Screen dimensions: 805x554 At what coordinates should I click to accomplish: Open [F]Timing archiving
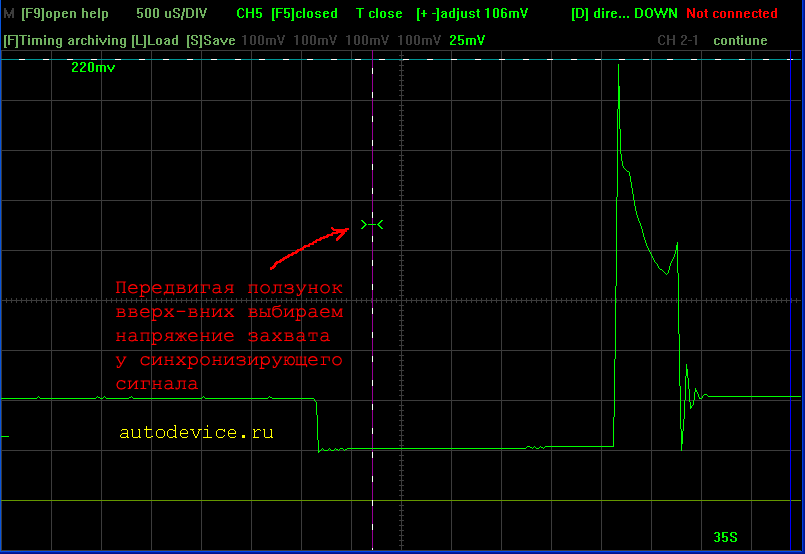(65, 41)
